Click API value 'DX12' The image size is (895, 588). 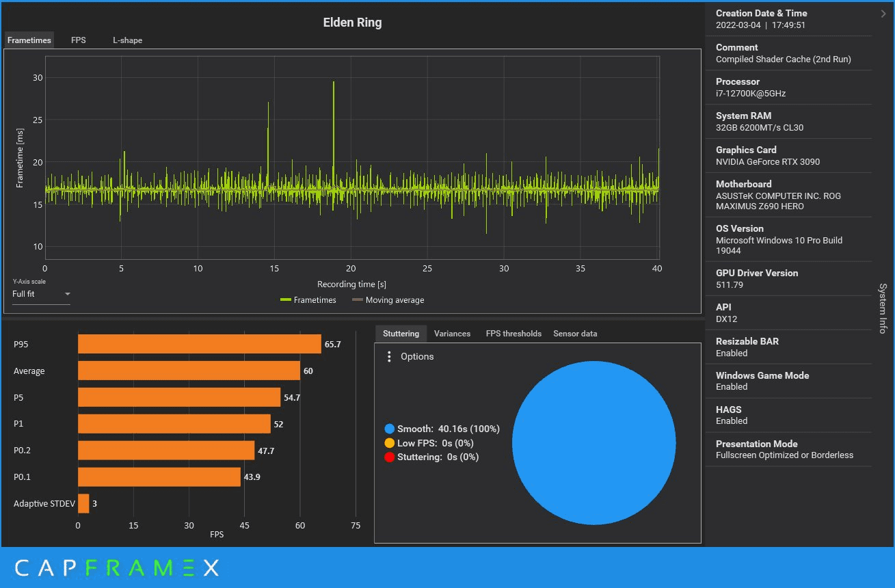click(x=726, y=319)
